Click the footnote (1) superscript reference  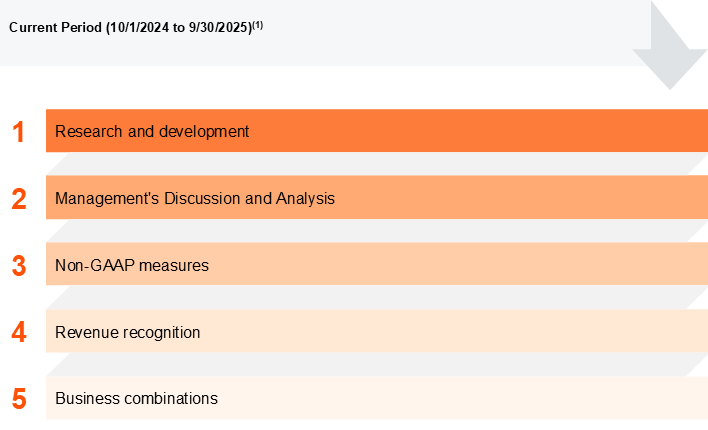click(x=257, y=24)
